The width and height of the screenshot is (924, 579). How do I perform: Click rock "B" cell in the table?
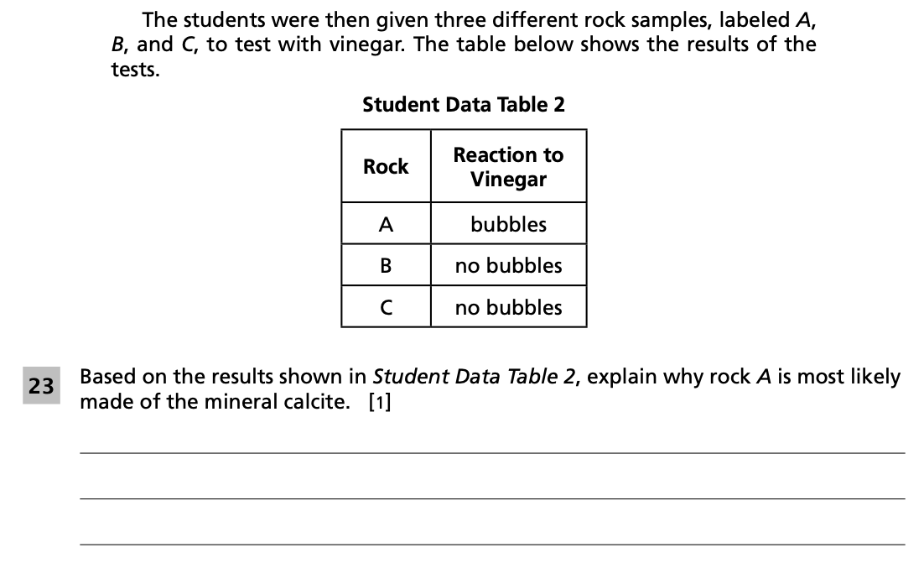[x=386, y=265]
